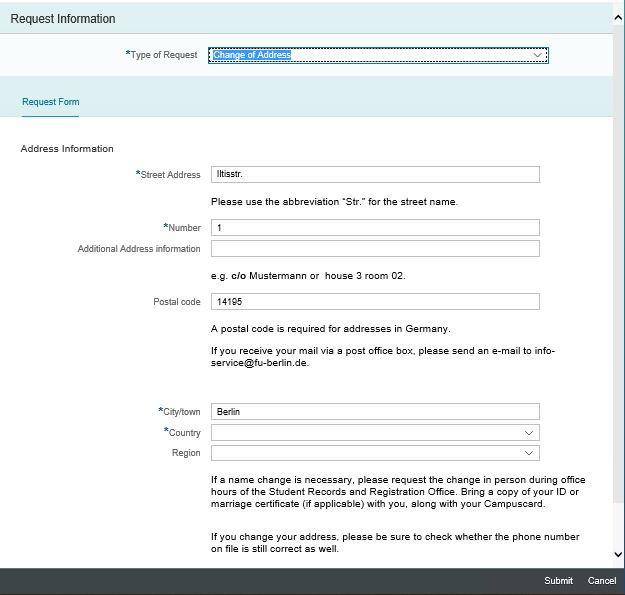Viewport: 625px width, 595px height.
Task: Expand the Type of Request dropdown arrow
Action: pos(537,55)
